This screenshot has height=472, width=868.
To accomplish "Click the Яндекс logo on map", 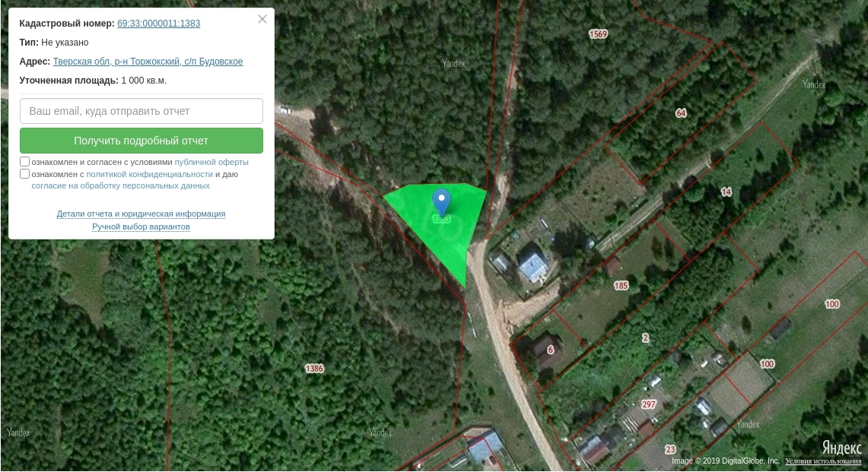I will (x=841, y=447).
